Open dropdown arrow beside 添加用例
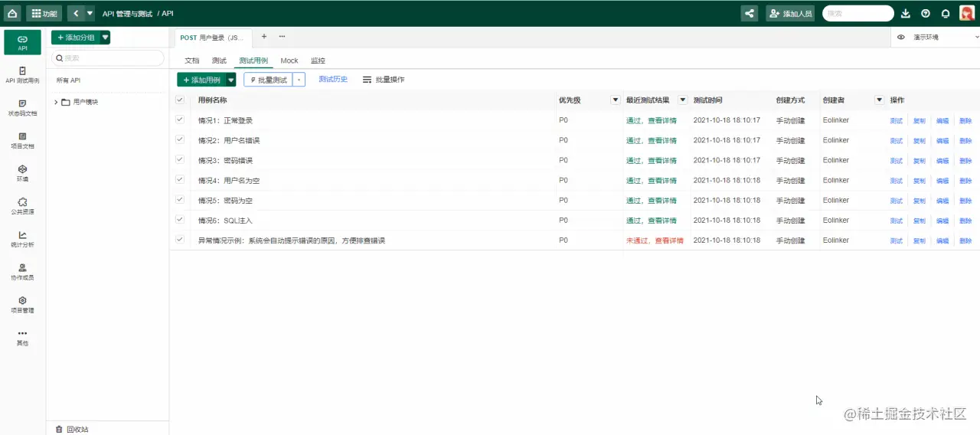 tap(231, 80)
